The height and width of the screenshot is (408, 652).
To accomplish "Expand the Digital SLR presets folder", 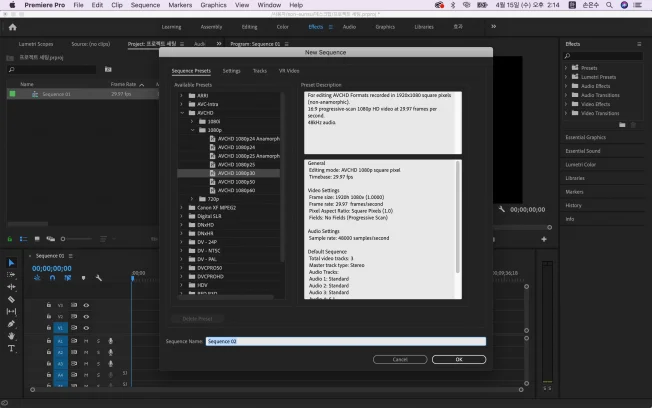I will coord(181,216).
